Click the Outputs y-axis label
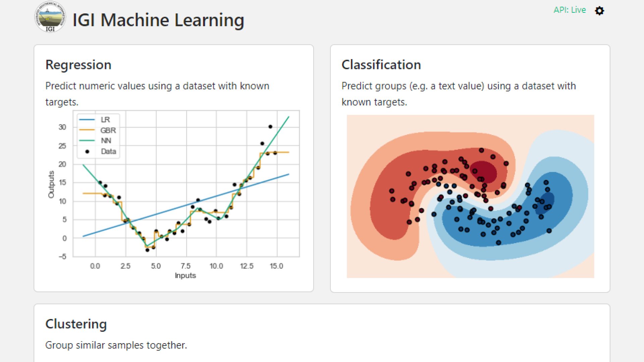This screenshot has width=644, height=362. (51, 184)
